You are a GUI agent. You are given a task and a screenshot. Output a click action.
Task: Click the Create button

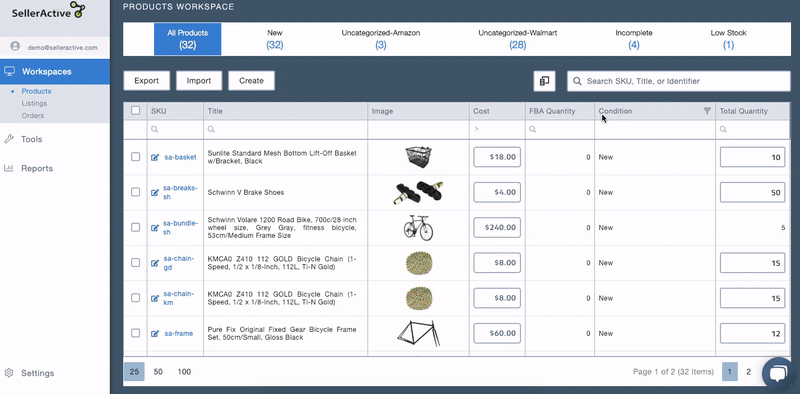point(252,81)
